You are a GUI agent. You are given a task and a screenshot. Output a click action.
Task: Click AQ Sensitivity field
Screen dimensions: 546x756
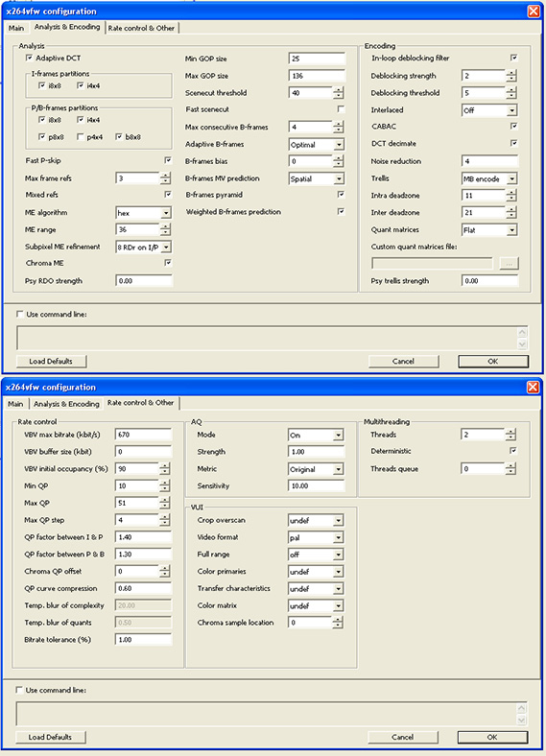(x=317, y=485)
